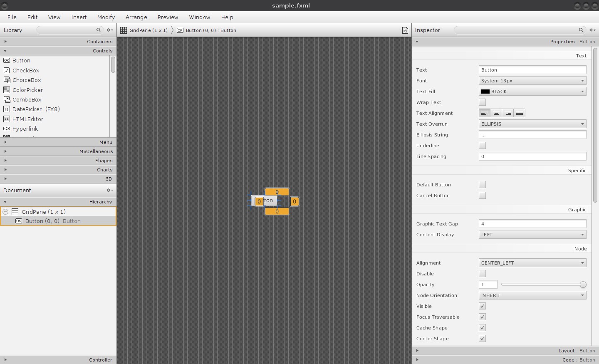
Task: Uncheck the Focus Traversable checkbox
Action: (482, 317)
